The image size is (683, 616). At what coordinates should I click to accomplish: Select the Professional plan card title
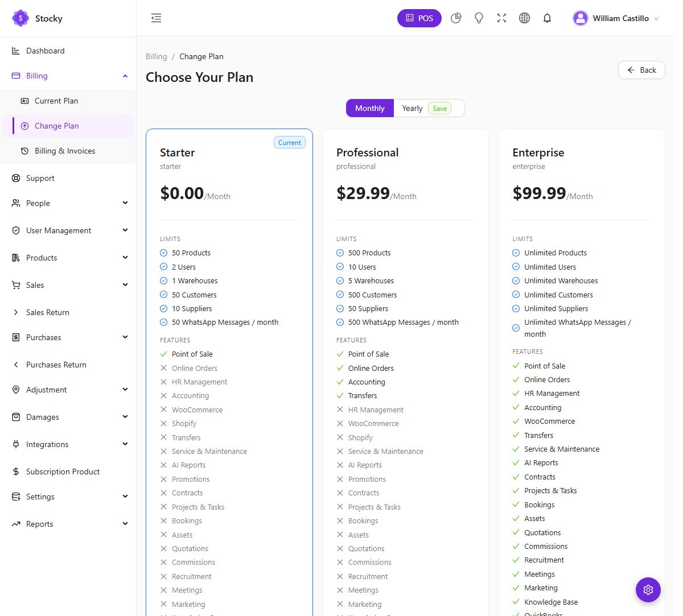point(367,152)
